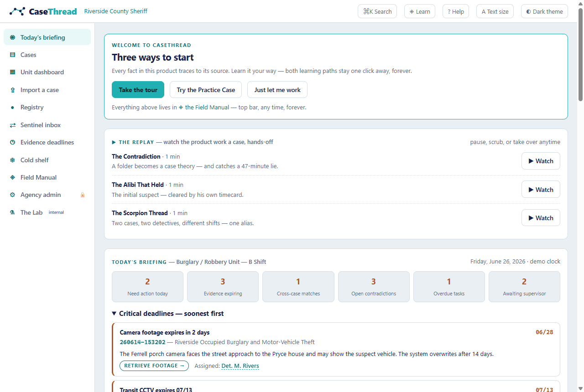Choose Try the Practice Case
This screenshot has width=584, height=392.
[x=206, y=90]
